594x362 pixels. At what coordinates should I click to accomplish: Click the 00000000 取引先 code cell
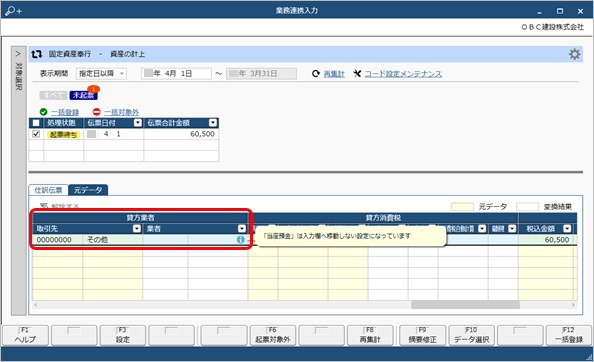[x=58, y=240]
